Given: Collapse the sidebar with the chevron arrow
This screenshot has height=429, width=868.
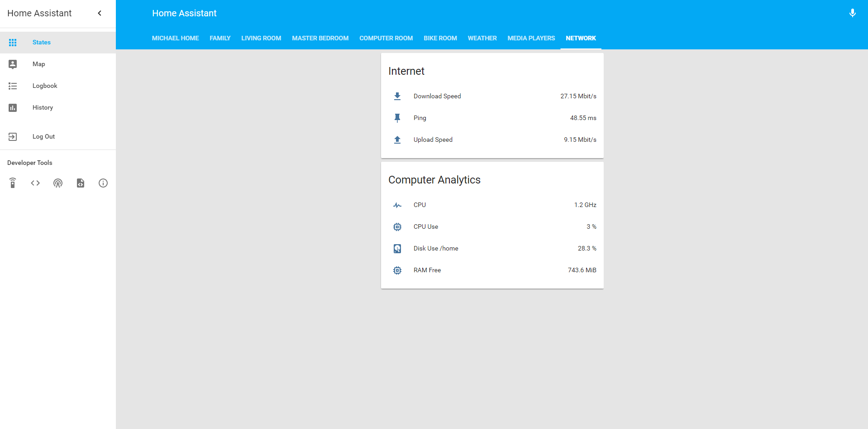Looking at the screenshot, I should (100, 13).
